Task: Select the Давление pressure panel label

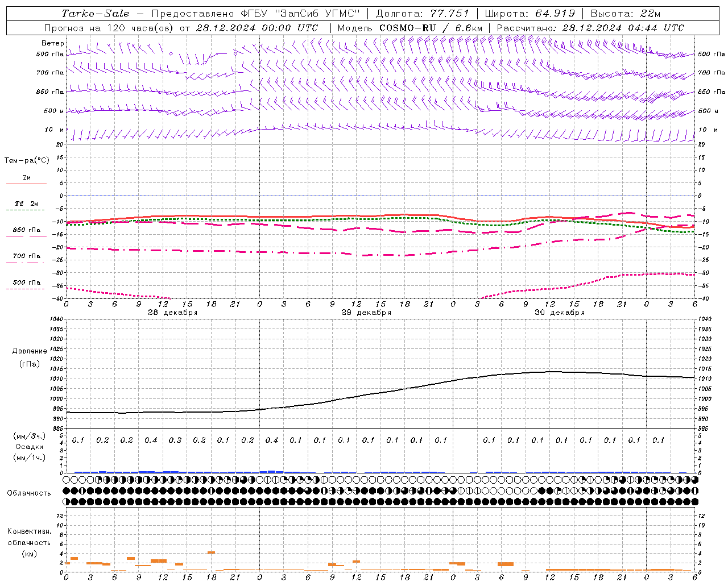Action: [x=30, y=351]
